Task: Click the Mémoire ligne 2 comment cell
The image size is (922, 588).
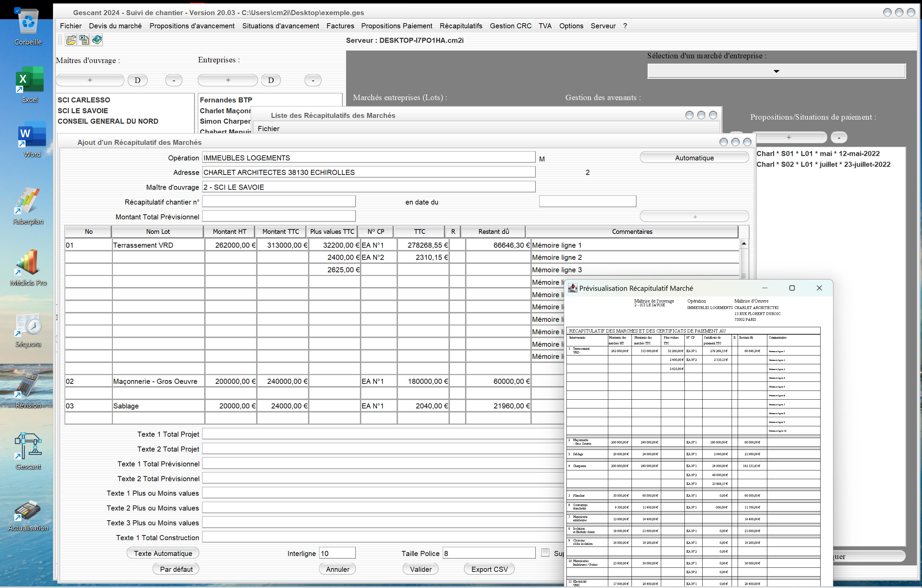Action: point(635,257)
